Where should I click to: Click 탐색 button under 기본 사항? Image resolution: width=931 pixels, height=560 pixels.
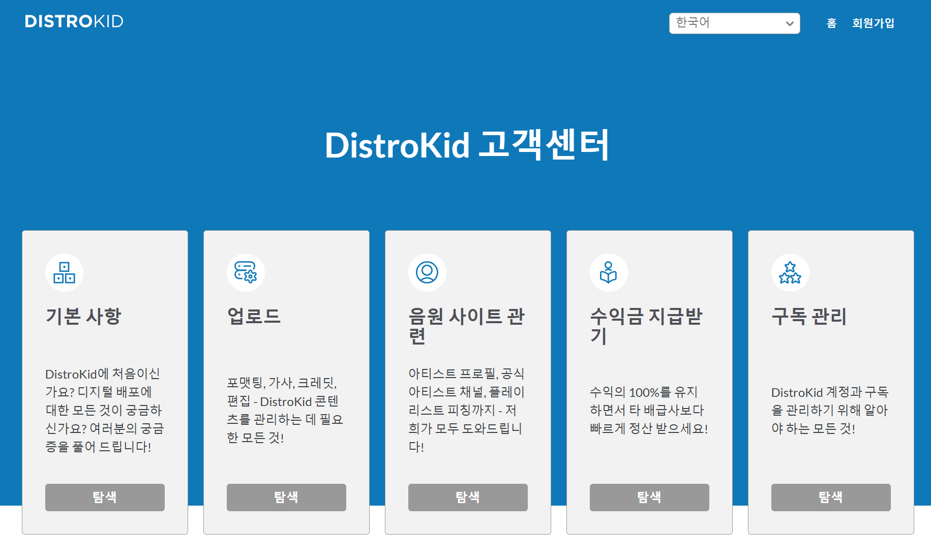pos(105,497)
